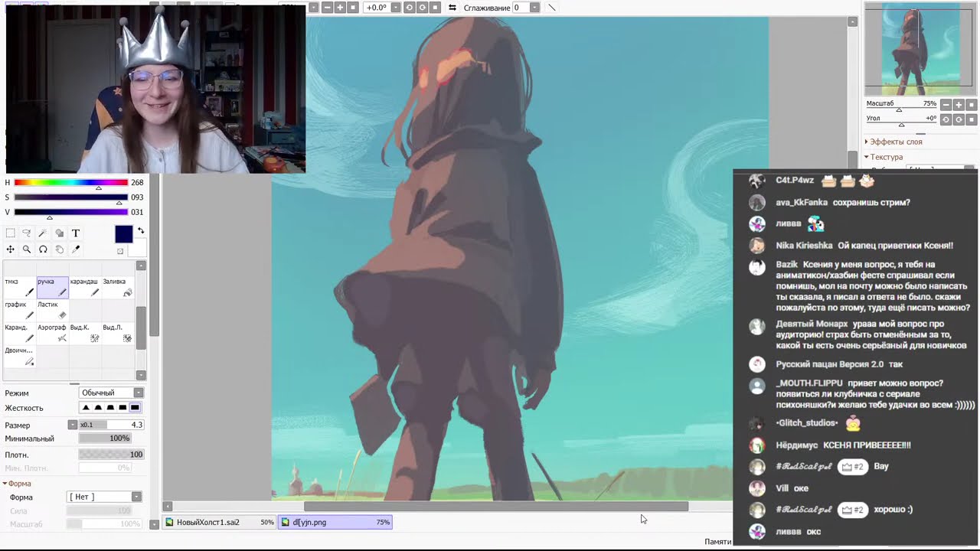Click the white background color swatch

[x=139, y=249]
